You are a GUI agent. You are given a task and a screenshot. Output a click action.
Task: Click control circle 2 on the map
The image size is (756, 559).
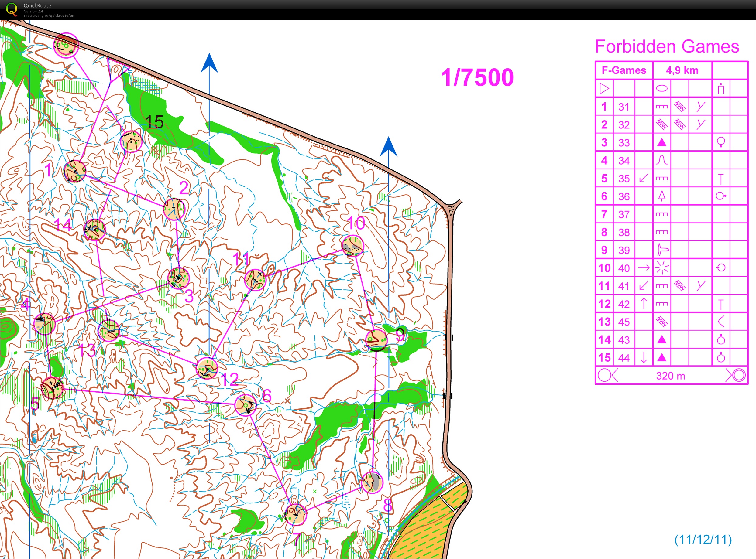pos(174,210)
